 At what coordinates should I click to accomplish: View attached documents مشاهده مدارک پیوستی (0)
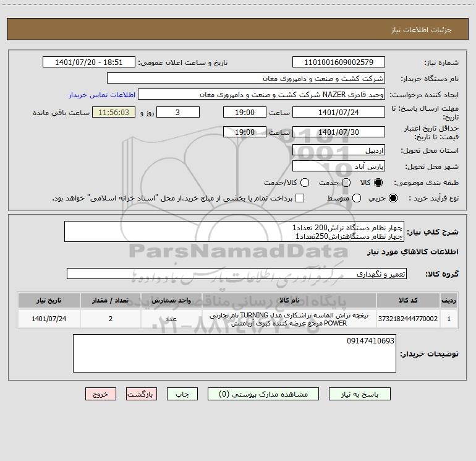coord(263,394)
